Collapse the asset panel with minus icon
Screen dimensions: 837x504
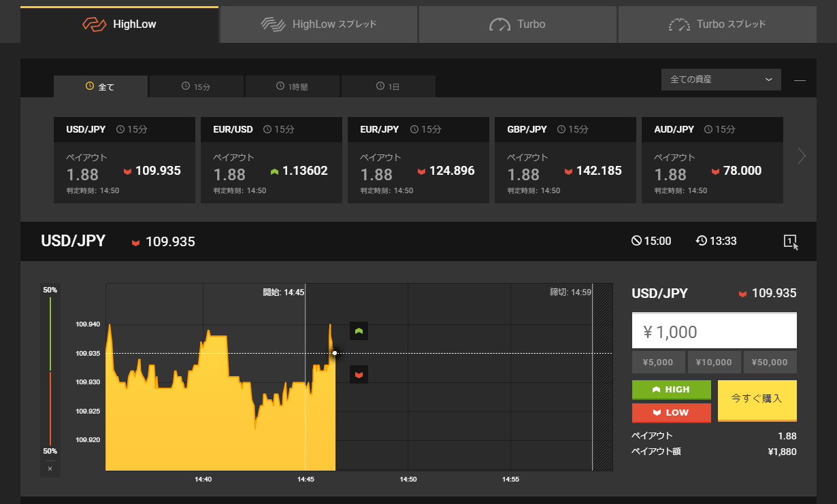click(800, 80)
